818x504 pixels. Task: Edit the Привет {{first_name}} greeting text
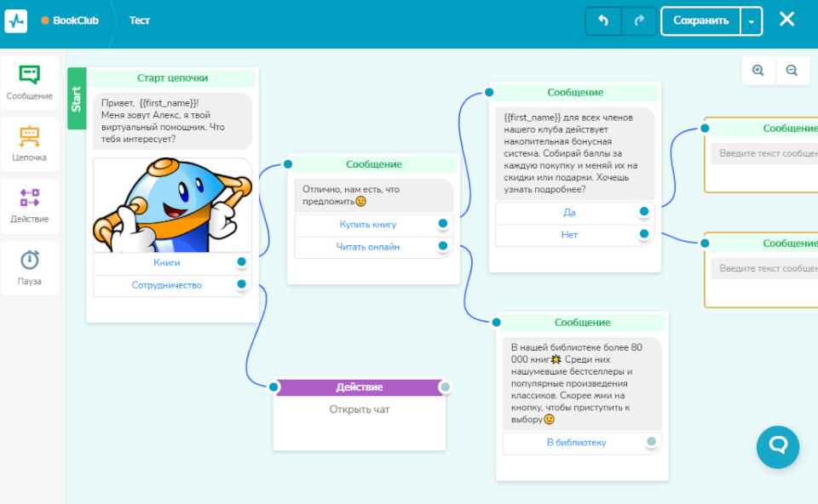pos(173,122)
